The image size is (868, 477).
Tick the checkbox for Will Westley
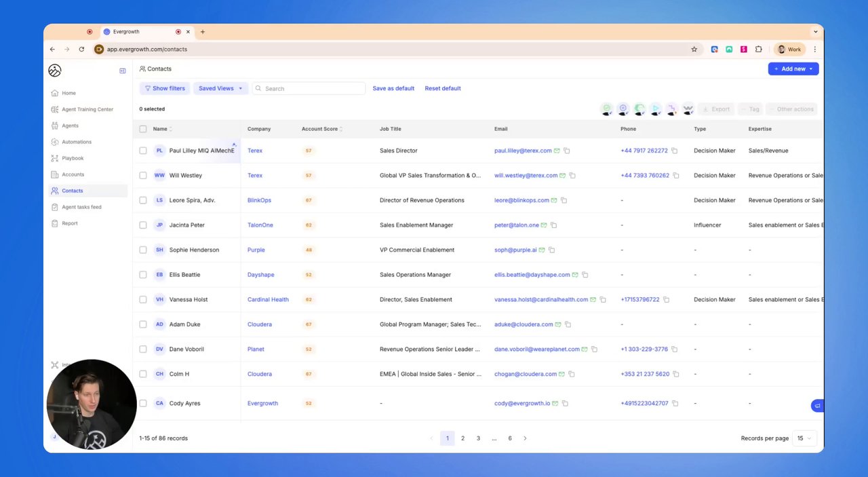click(x=143, y=175)
